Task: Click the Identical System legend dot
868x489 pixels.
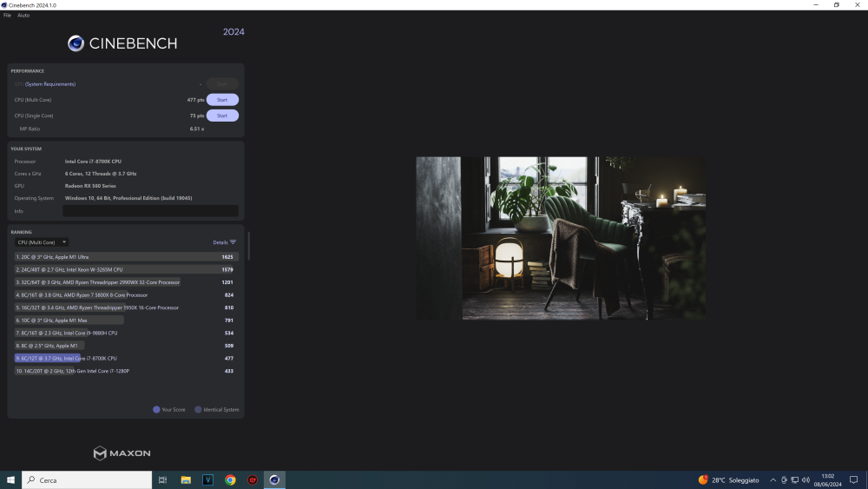Action: click(198, 410)
